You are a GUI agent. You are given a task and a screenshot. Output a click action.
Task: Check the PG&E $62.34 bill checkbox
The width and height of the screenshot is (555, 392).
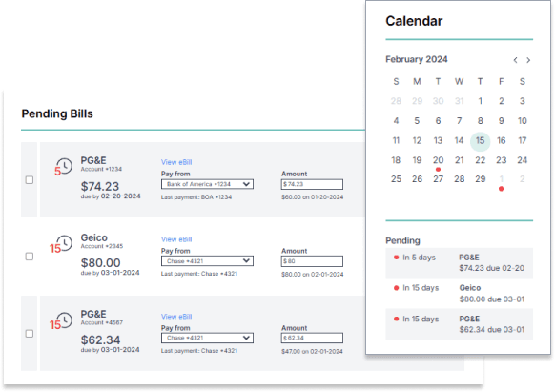[30, 334]
